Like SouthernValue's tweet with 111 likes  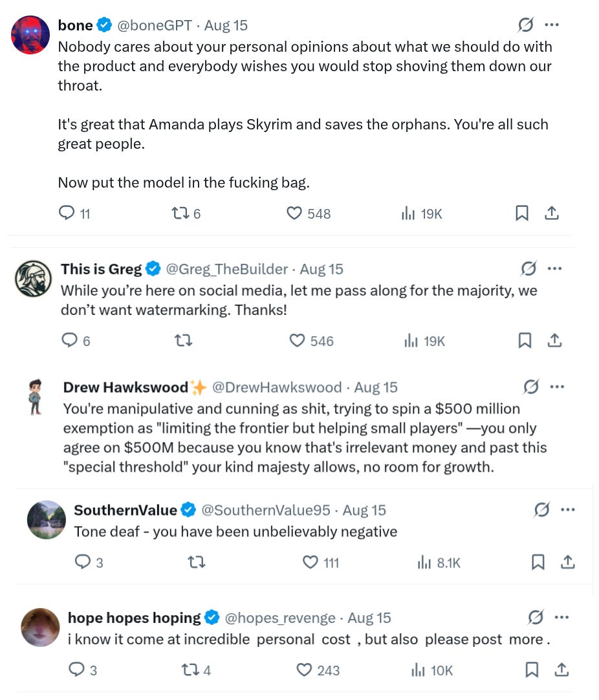[320, 562]
